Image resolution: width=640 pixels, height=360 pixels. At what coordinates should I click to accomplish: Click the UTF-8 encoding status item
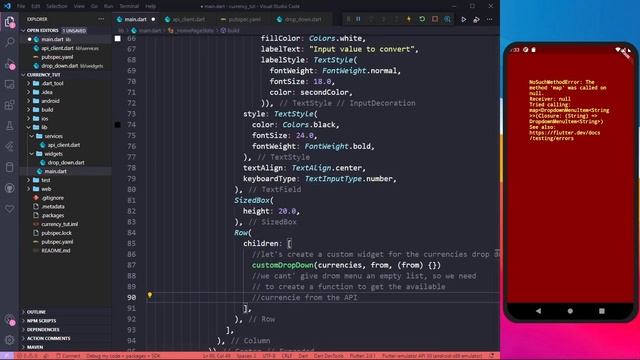pyautogui.click(x=269, y=356)
